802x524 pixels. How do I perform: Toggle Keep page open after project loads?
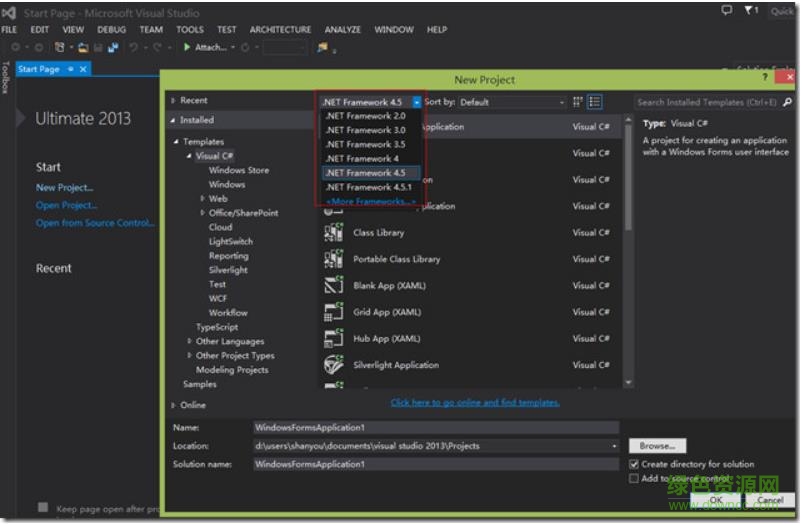click(x=43, y=509)
